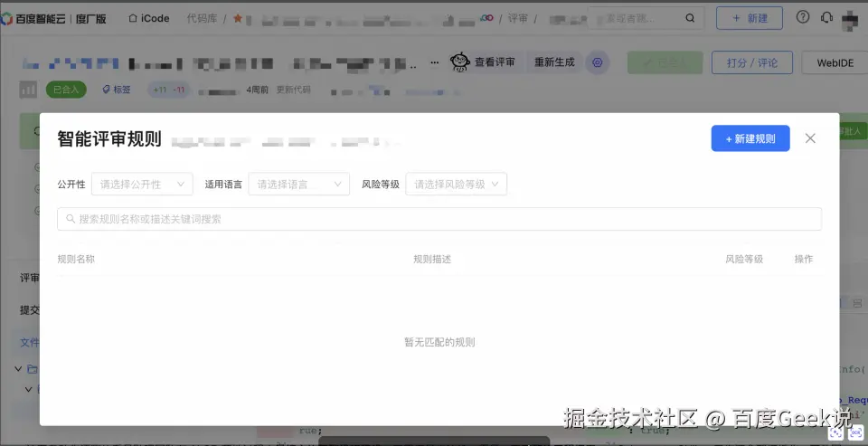Click the iCode home icon
868x446 pixels.
132,18
